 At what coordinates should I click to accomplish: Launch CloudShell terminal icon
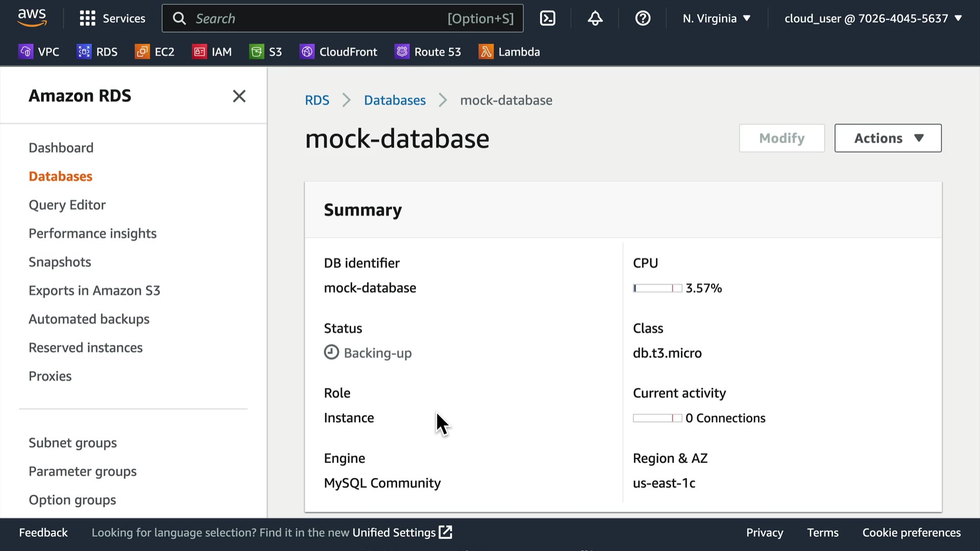[x=547, y=18]
